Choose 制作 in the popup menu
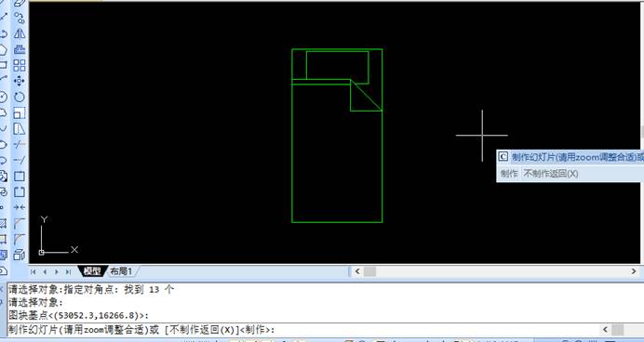The height and width of the screenshot is (342, 644). tap(509, 174)
